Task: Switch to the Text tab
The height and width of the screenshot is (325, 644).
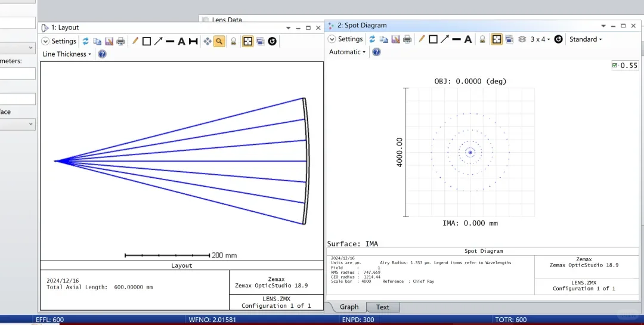Action: (382, 307)
